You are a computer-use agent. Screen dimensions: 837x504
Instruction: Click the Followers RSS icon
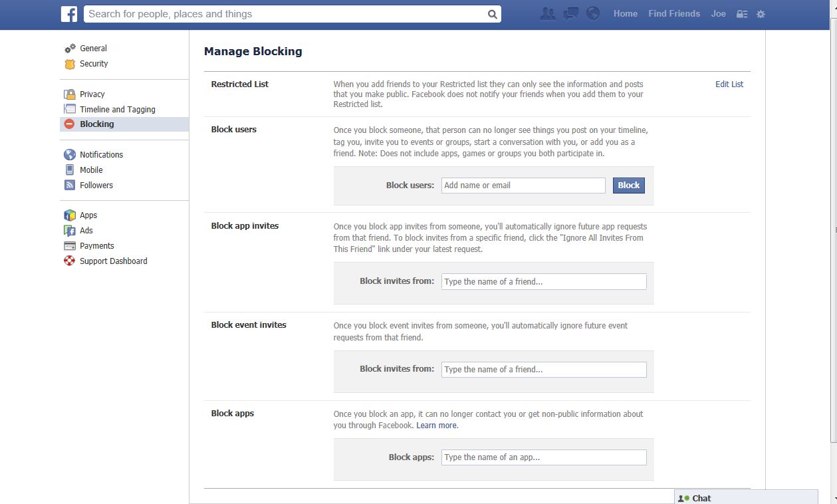70,186
